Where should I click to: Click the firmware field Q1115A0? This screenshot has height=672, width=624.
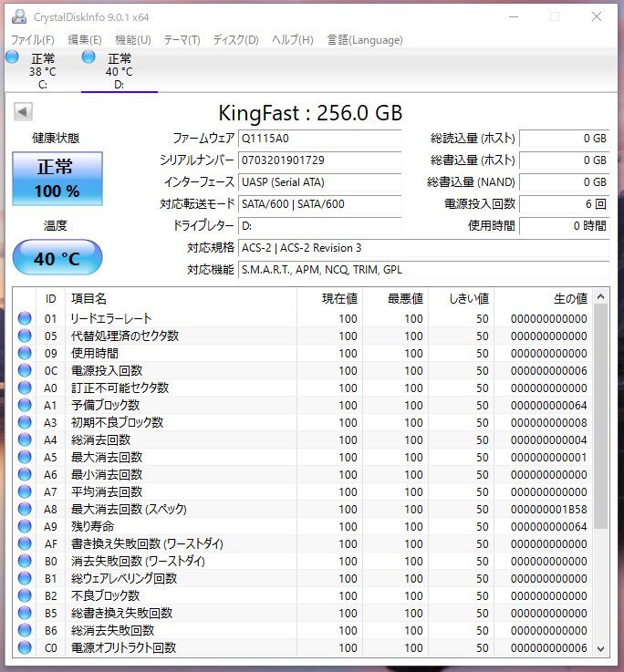319,139
